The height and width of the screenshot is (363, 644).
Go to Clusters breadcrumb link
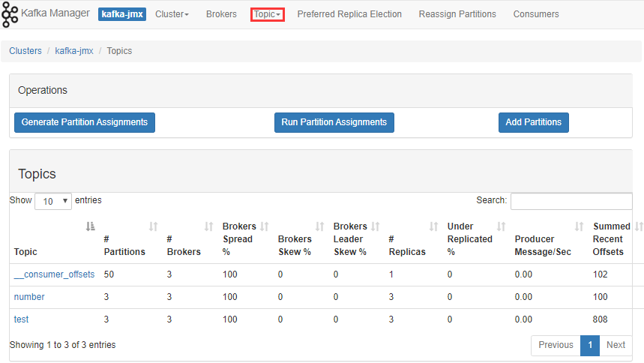point(25,51)
